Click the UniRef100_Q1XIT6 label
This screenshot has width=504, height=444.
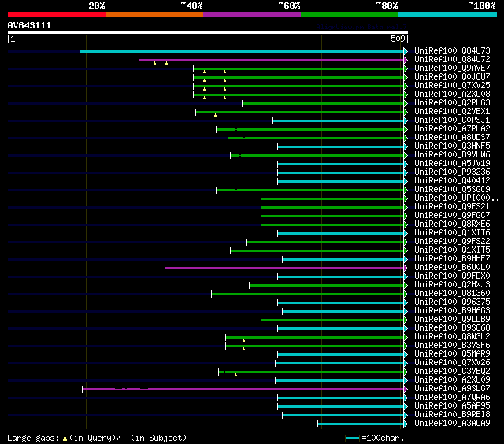tap(452, 233)
